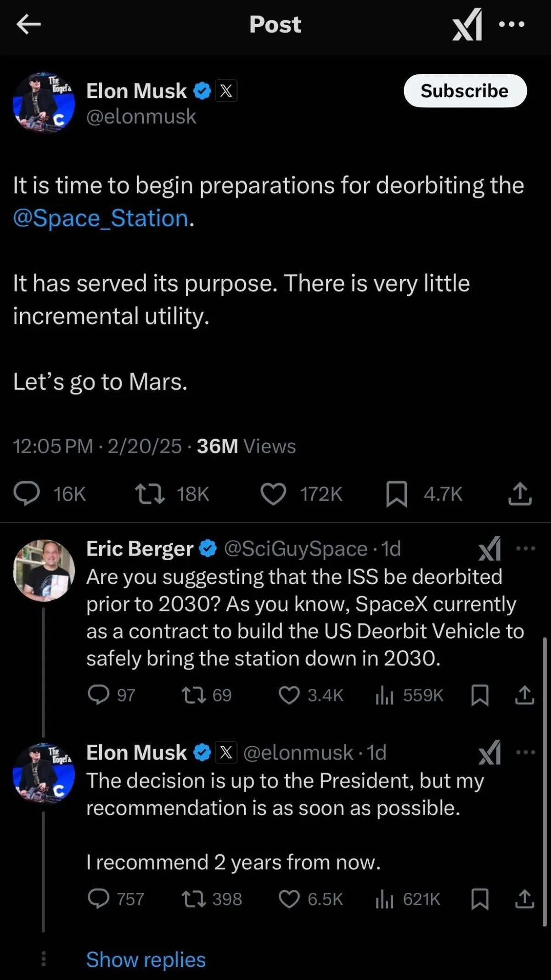The image size is (551, 980).
Task: Open more options menu in post header
Action: click(512, 24)
